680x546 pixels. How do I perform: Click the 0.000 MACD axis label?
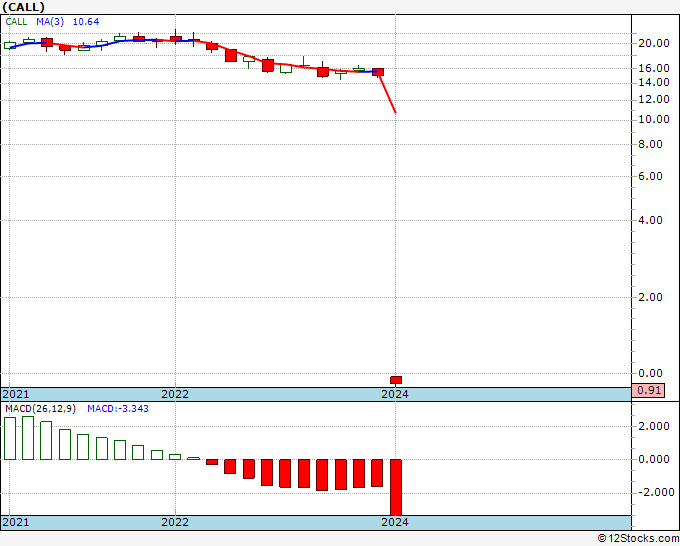coord(654,459)
